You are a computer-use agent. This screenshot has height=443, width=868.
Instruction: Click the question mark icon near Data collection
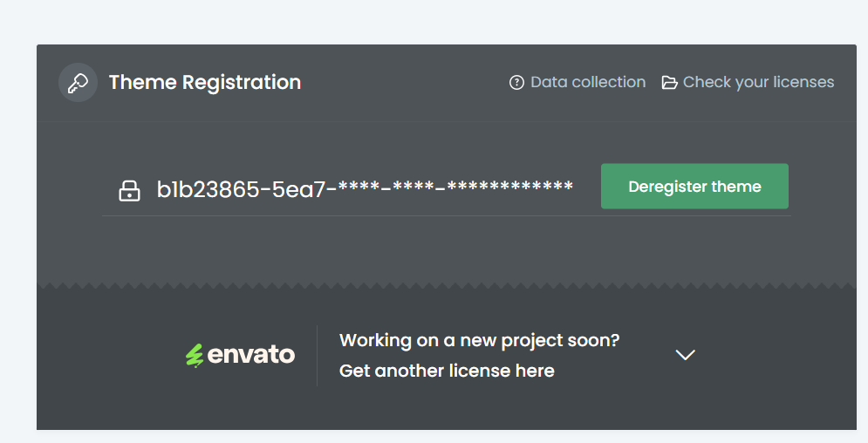point(516,83)
